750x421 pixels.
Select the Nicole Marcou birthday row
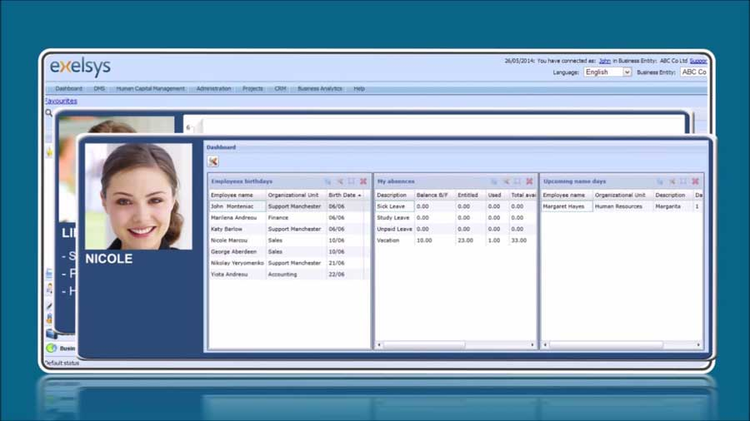click(289, 240)
